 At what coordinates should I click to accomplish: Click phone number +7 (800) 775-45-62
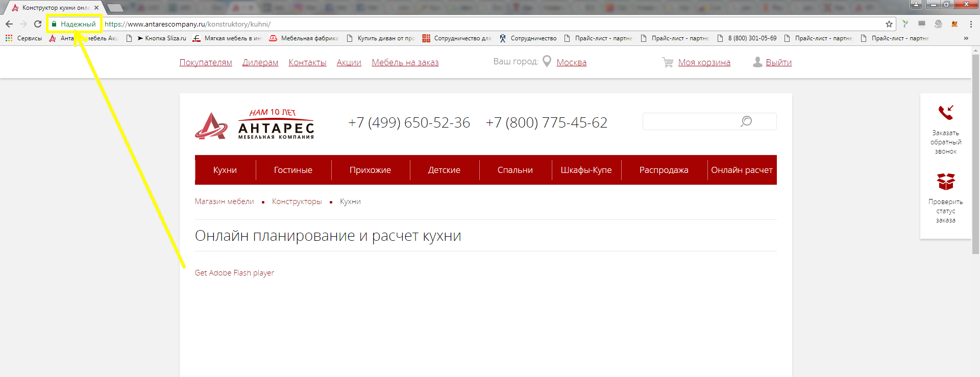click(547, 122)
